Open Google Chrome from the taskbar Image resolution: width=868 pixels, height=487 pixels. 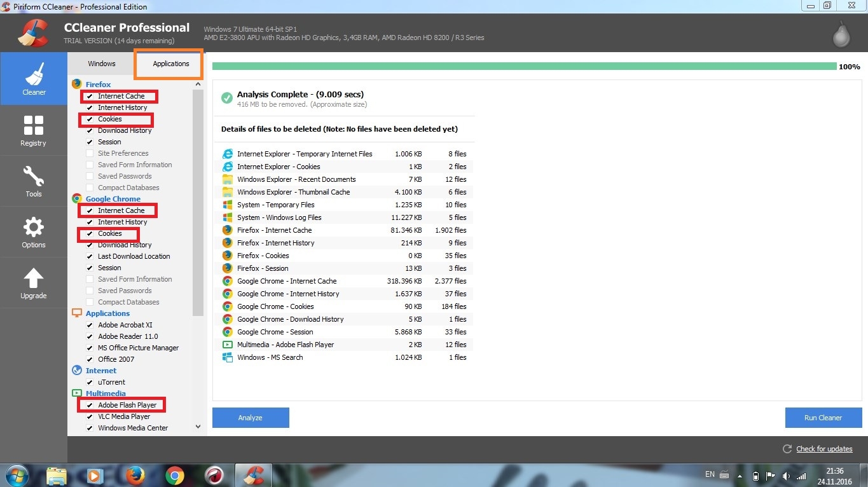click(175, 476)
